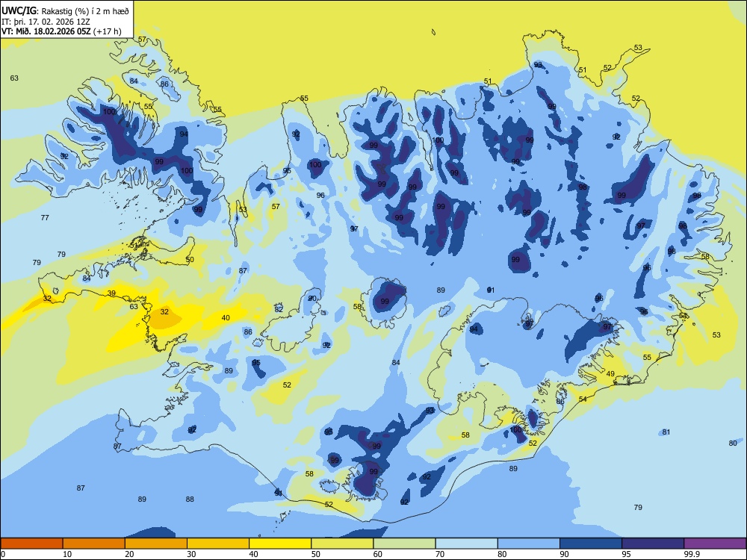Click the map humidity value '82'

279,309
